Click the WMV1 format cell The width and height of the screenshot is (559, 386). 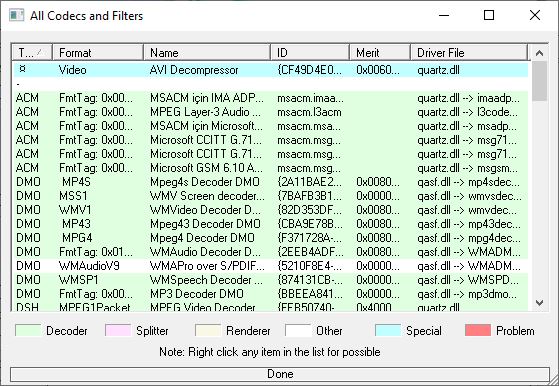tap(75, 210)
